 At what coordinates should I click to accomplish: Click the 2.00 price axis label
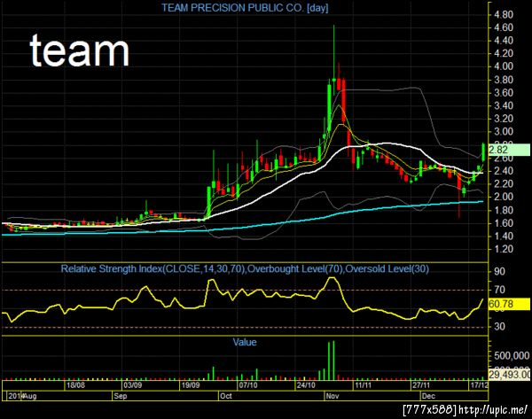[504, 197]
